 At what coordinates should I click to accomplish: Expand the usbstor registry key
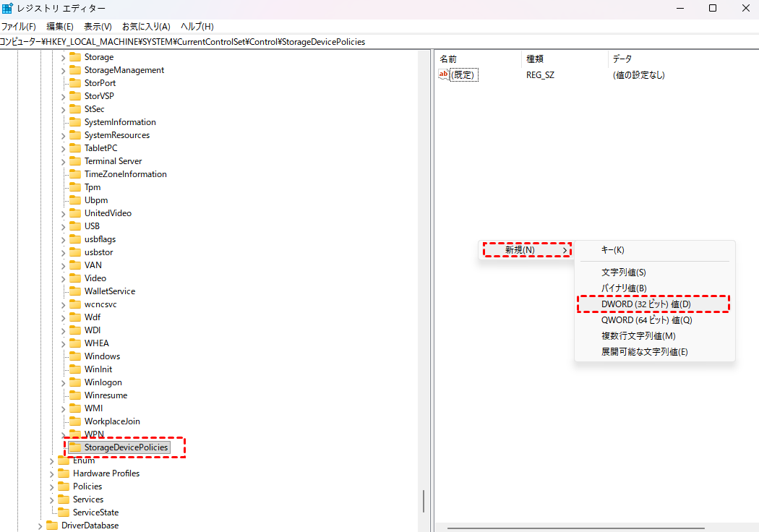[x=63, y=252]
